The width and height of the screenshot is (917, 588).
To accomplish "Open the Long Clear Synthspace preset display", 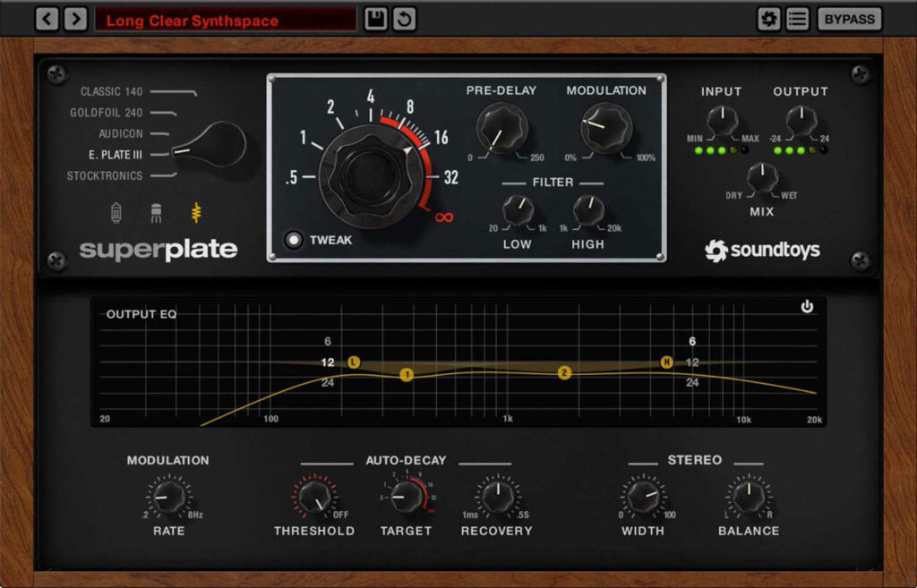I will (x=225, y=20).
